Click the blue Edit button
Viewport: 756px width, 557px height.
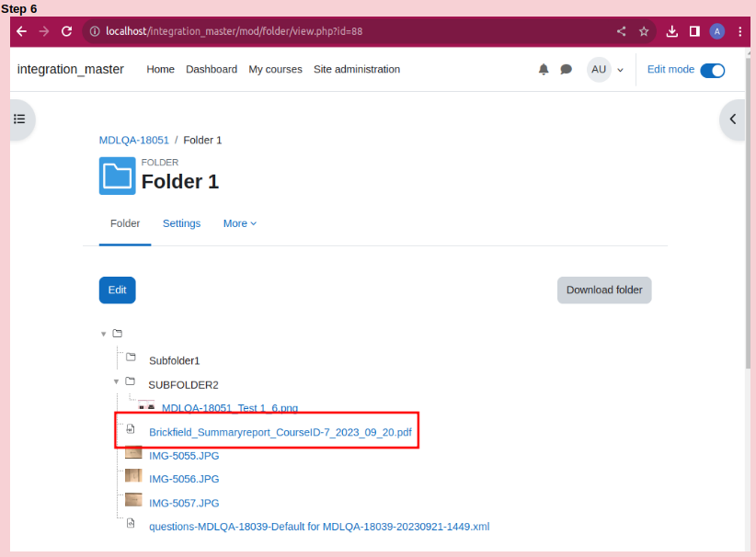(117, 290)
